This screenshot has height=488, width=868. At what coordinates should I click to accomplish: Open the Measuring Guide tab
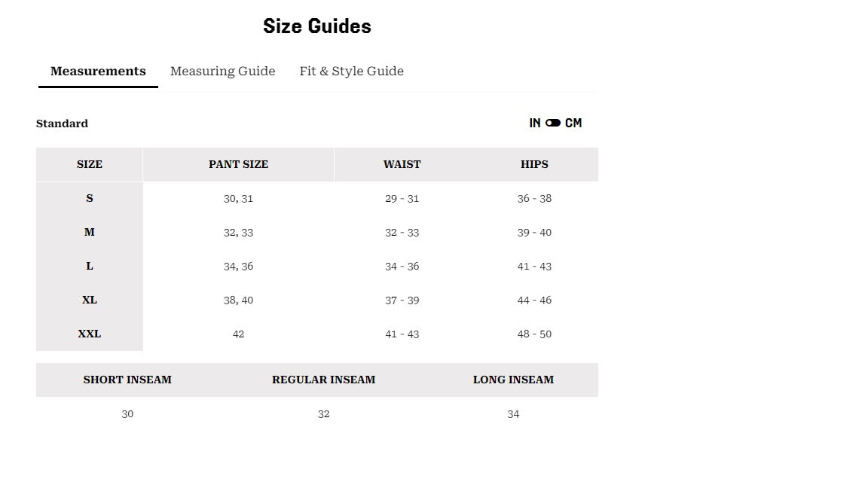pyautogui.click(x=222, y=71)
